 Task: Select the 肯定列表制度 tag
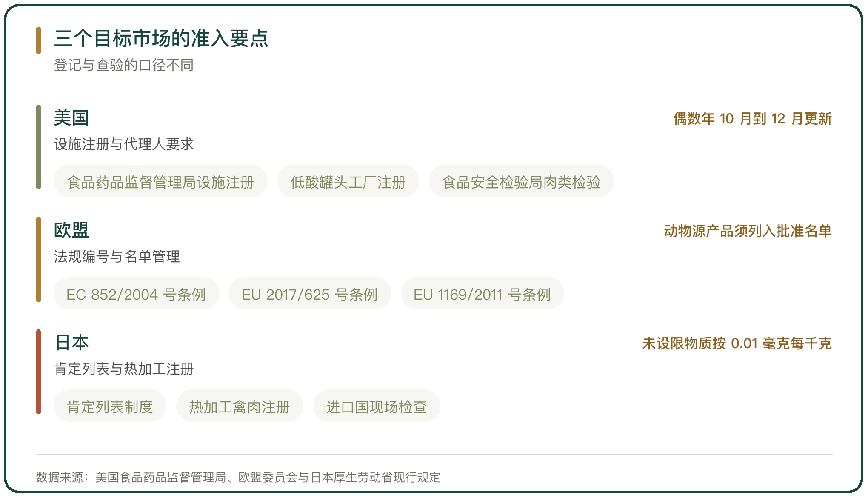(x=110, y=406)
